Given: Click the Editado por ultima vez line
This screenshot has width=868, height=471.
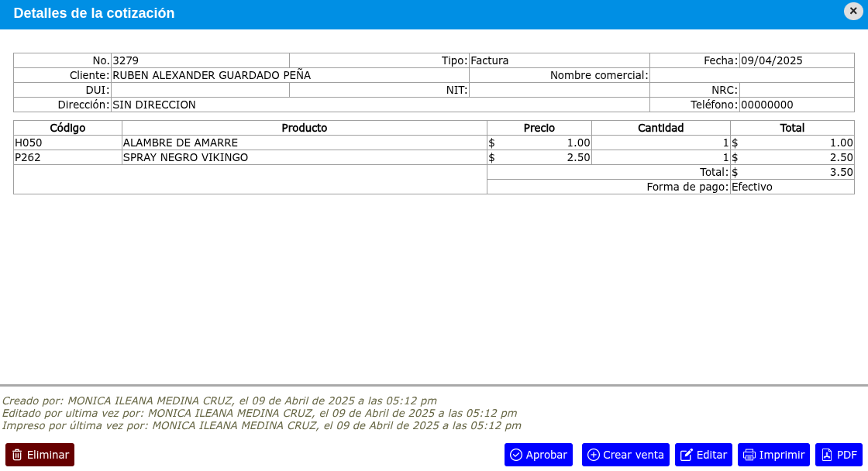Looking at the screenshot, I should (x=259, y=414).
